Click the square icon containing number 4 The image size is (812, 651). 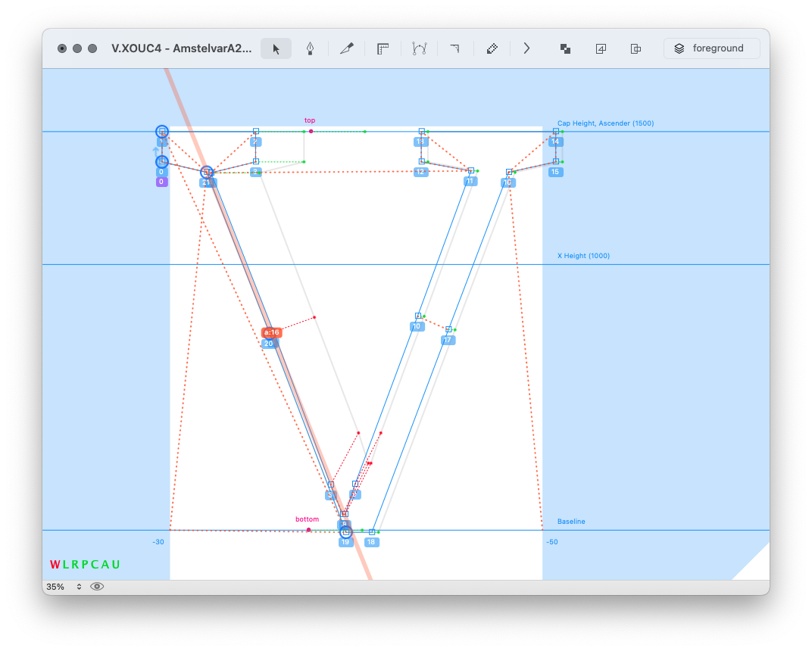click(x=601, y=48)
